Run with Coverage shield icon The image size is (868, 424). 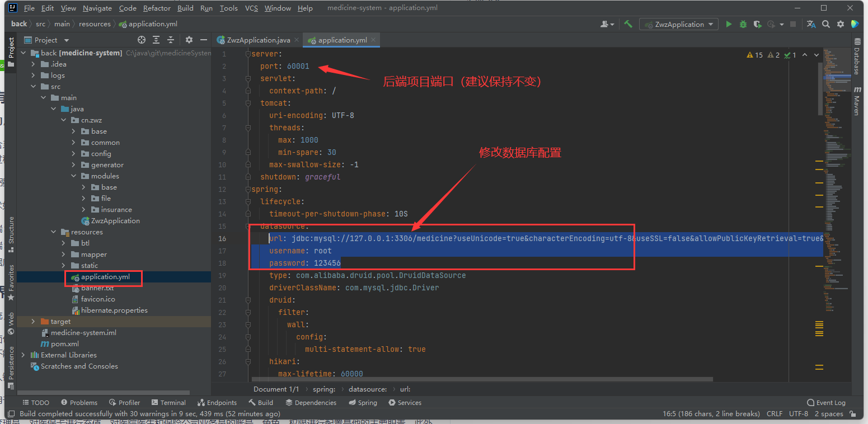coord(757,24)
